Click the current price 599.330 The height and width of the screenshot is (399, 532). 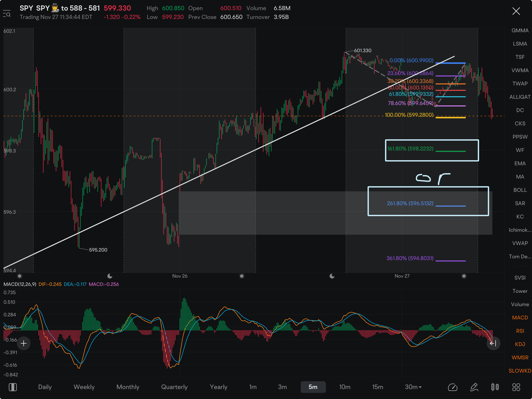[x=117, y=8]
